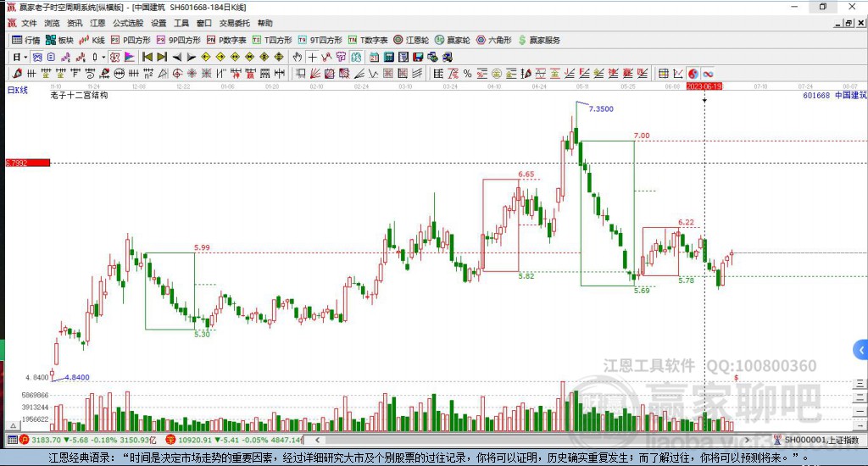
Task: Select the crosshair cursor tool
Action: (312, 57)
